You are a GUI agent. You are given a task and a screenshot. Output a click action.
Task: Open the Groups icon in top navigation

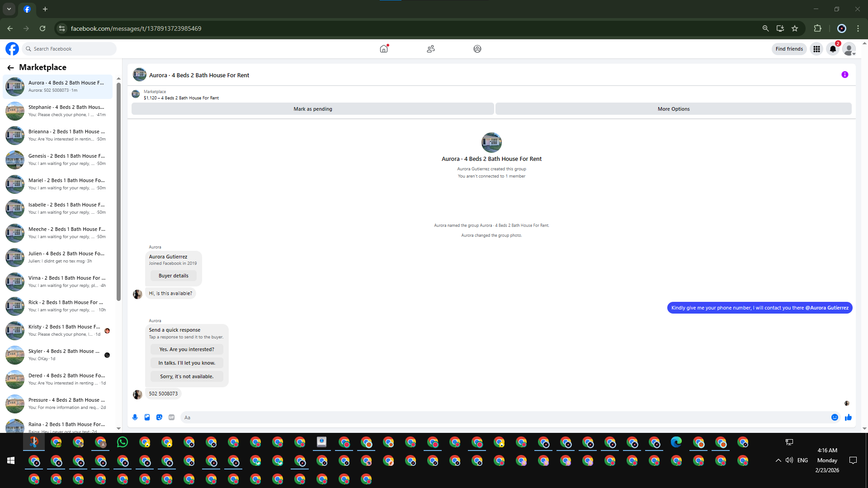coord(477,49)
